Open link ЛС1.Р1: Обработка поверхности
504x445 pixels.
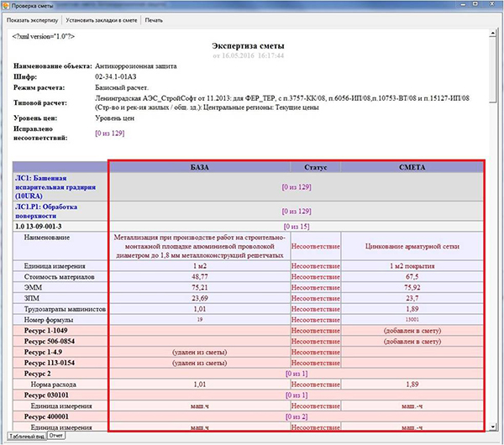click(x=46, y=211)
